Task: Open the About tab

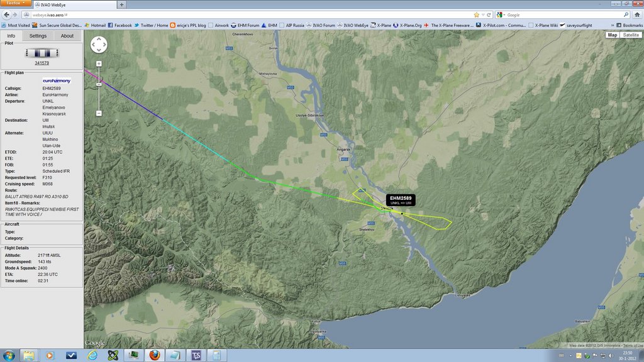Action: 67,36
